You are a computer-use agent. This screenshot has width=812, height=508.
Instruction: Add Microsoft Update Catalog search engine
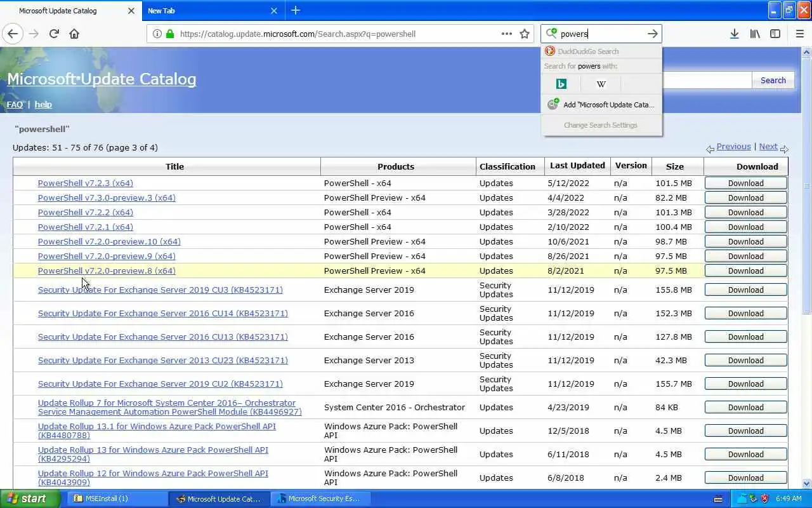pos(601,105)
